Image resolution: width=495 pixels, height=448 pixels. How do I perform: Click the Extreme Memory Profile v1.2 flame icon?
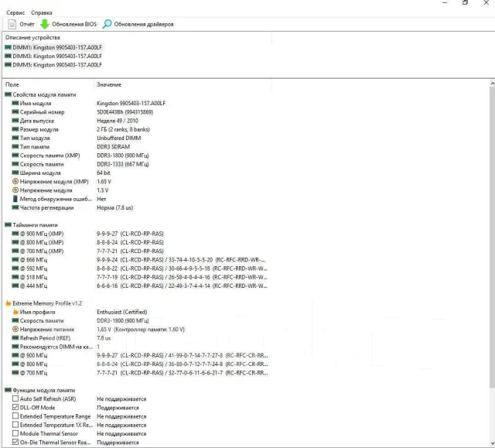coord(9,303)
